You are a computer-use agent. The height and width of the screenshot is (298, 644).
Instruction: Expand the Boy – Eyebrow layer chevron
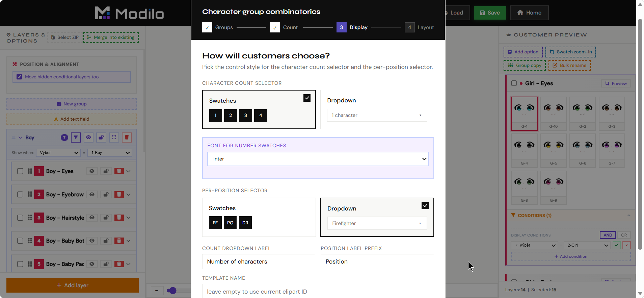pos(128,195)
